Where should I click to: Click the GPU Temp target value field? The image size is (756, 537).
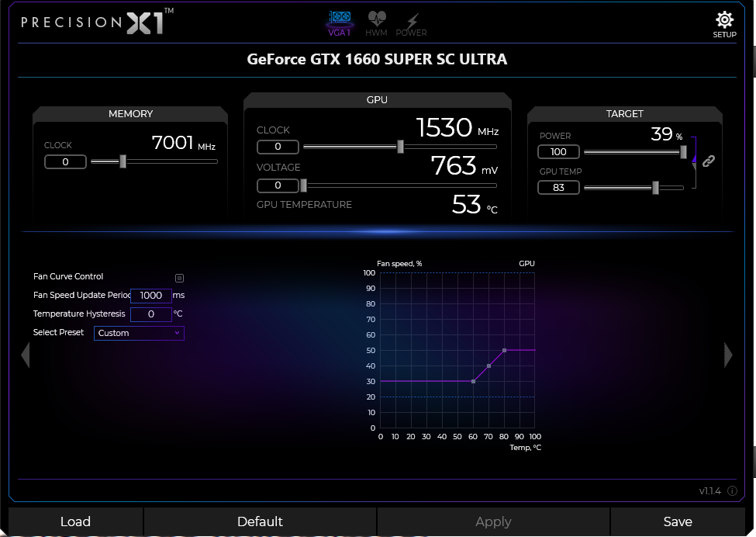click(x=558, y=187)
